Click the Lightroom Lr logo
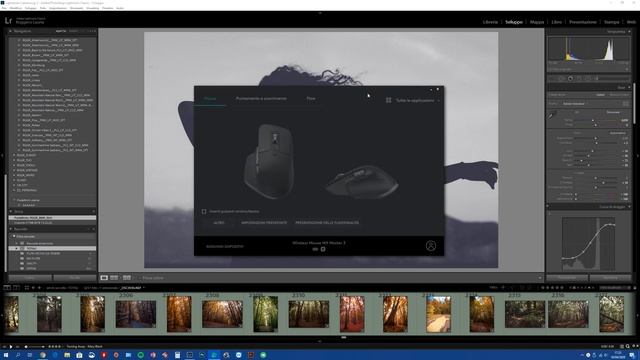This screenshot has width=640, height=360. pos(8,20)
